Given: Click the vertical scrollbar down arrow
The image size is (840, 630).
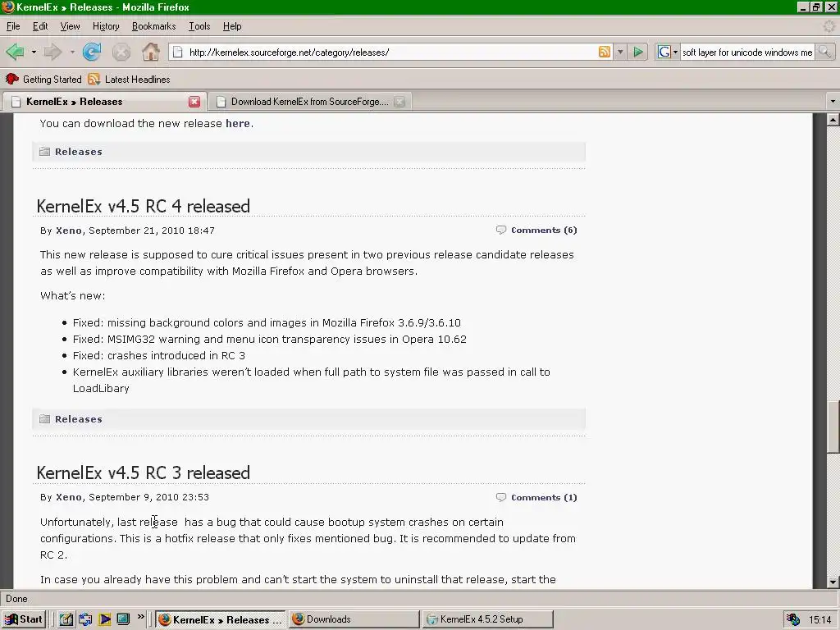Looking at the screenshot, I should (x=833, y=582).
